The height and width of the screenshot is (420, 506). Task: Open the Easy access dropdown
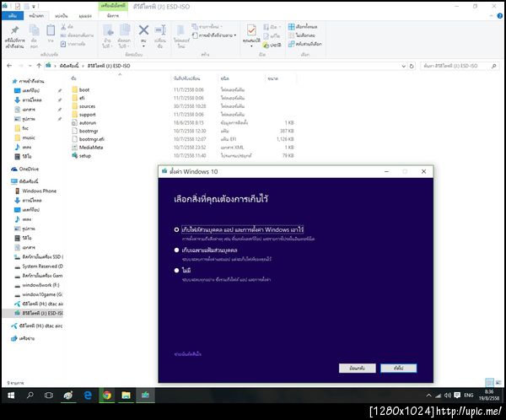(x=214, y=35)
